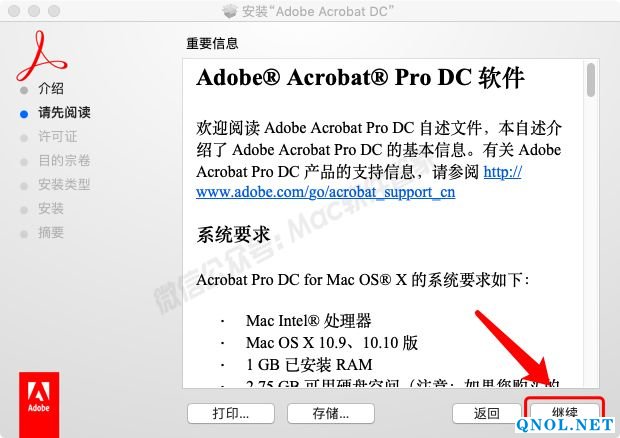Click the installer package icon in title bar
The width and height of the screenshot is (620, 438).
point(230,11)
